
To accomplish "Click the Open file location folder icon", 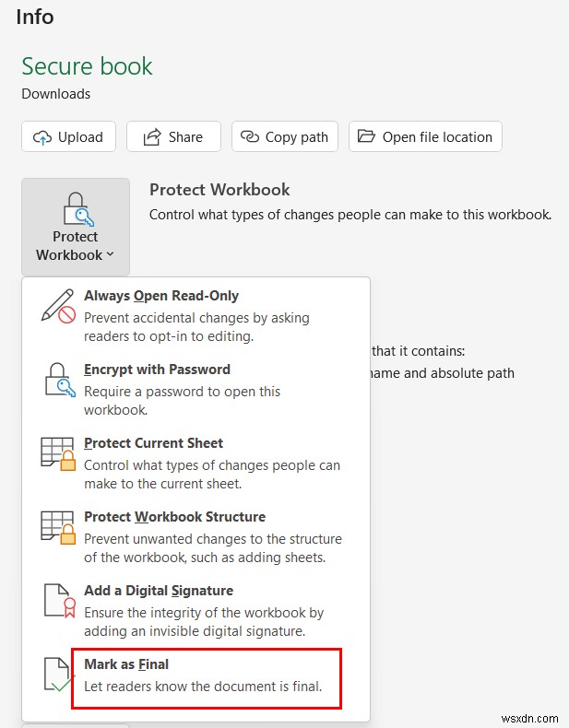I will click(x=367, y=137).
